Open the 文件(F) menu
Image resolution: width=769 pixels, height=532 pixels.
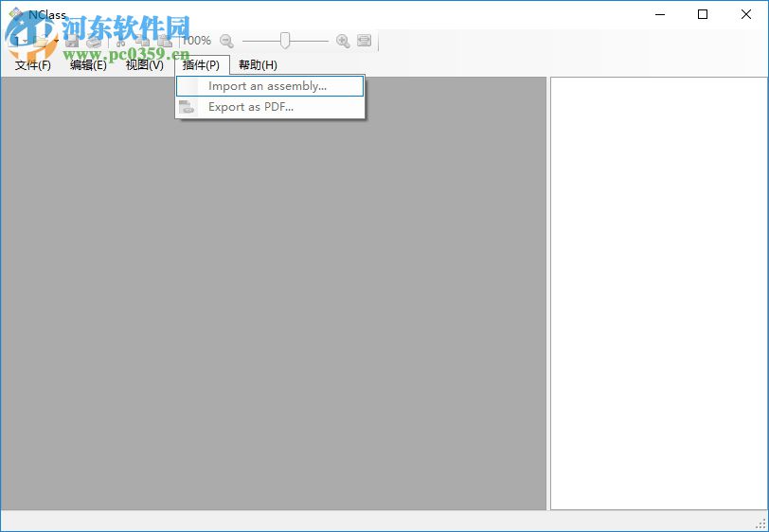[x=33, y=64]
